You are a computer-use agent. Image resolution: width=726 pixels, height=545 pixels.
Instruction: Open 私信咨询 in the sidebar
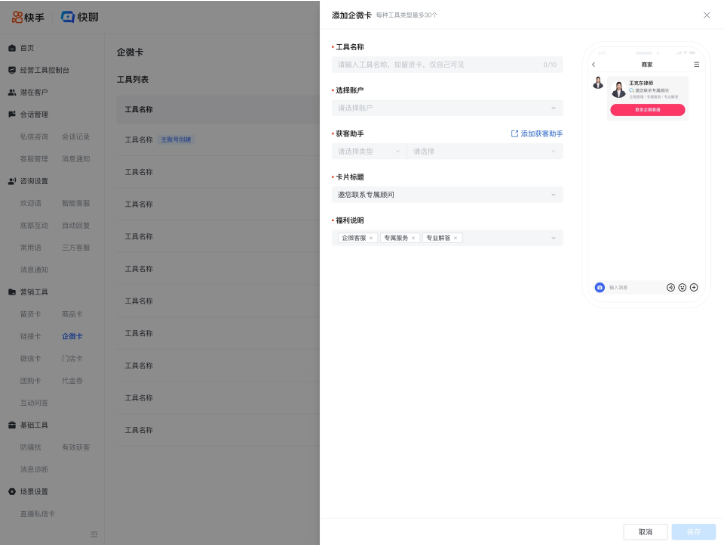pos(34,137)
